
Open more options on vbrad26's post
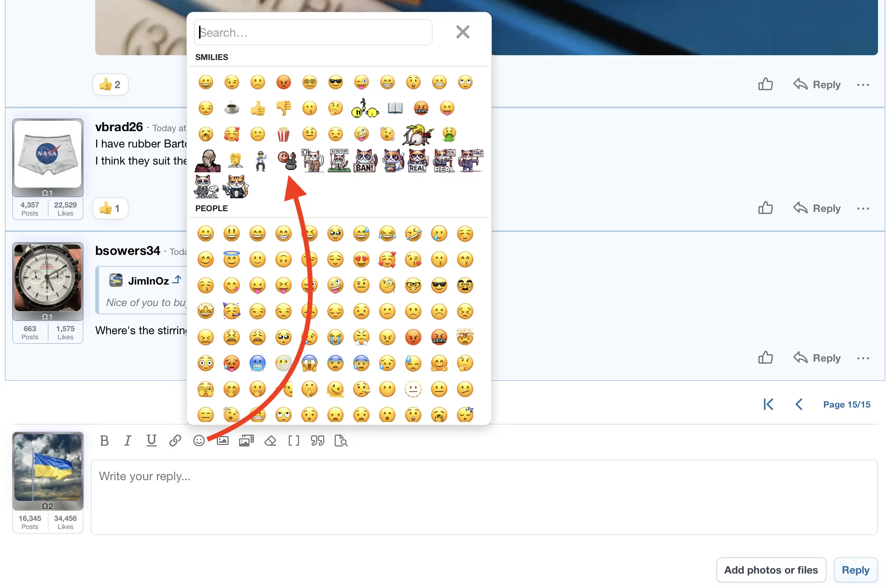pos(863,209)
